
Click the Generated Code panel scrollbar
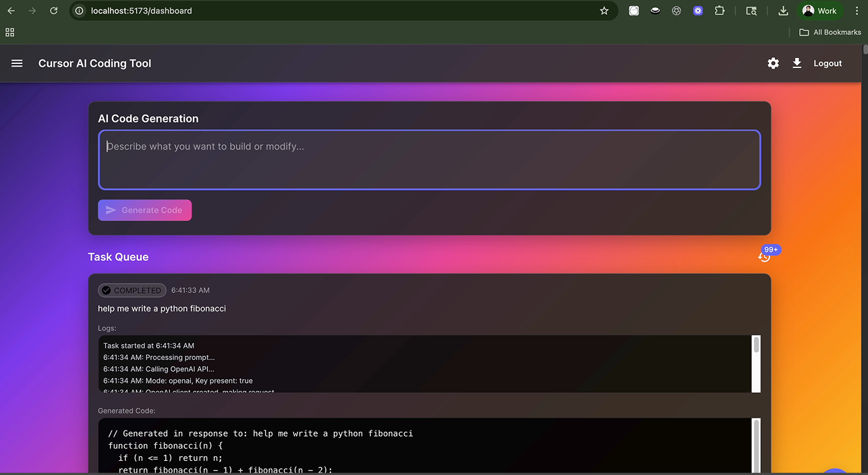pos(756,445)
